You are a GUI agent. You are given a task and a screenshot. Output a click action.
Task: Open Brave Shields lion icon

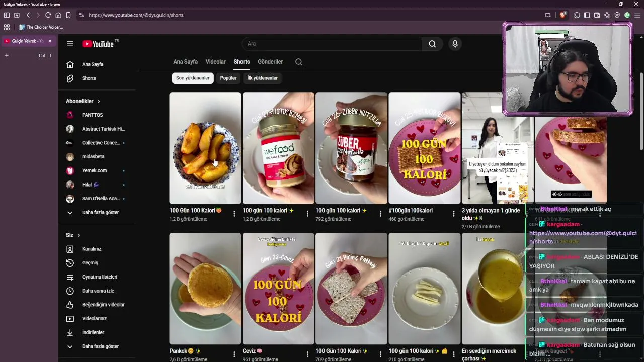click(562, 15)
